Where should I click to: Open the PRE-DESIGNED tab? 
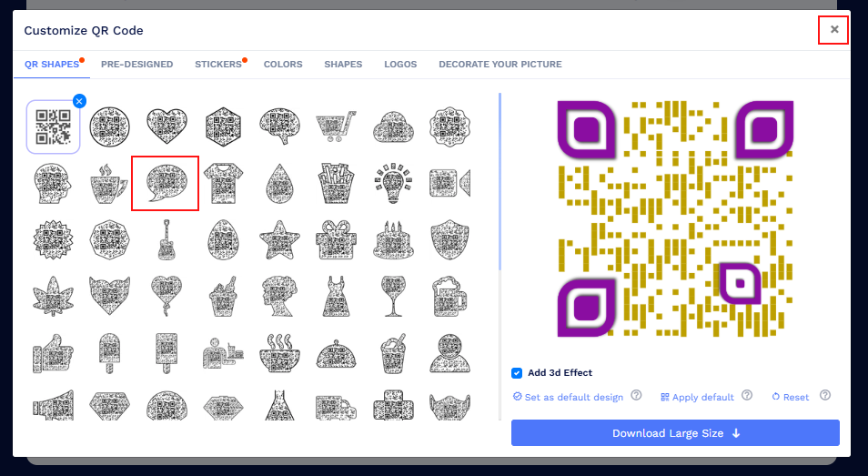pos(136,65)
